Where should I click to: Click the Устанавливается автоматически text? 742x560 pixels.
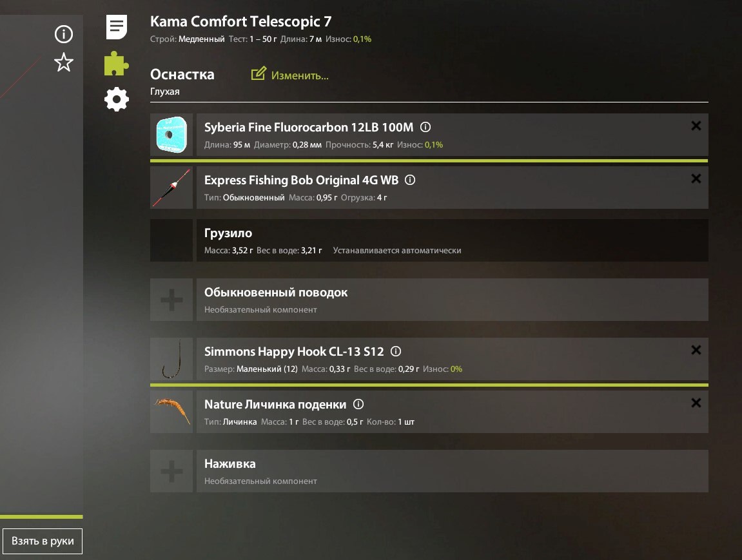[x=397, y=251]
